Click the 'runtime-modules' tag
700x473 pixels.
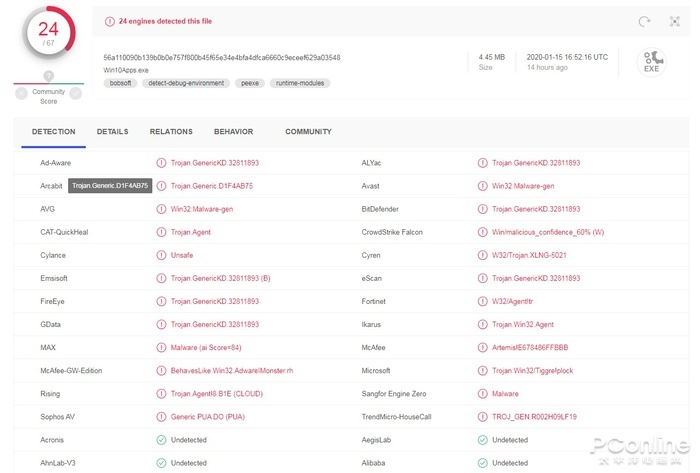tap(298, 84)
